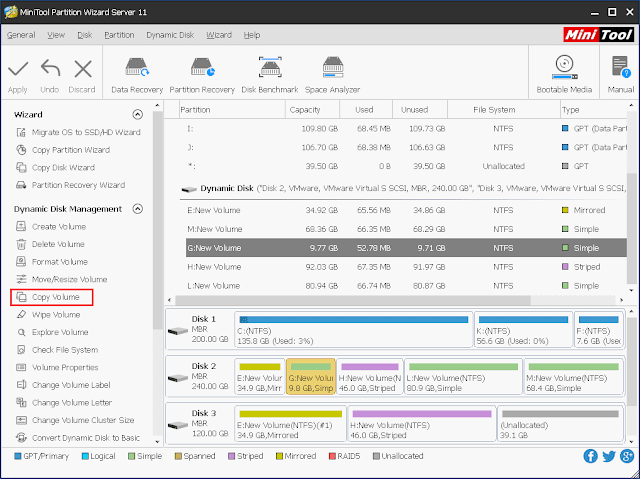Start Migrate OS to SSD/HD Wizard
The height and width of the screenshot is (479, 640).
pos(80,132)
